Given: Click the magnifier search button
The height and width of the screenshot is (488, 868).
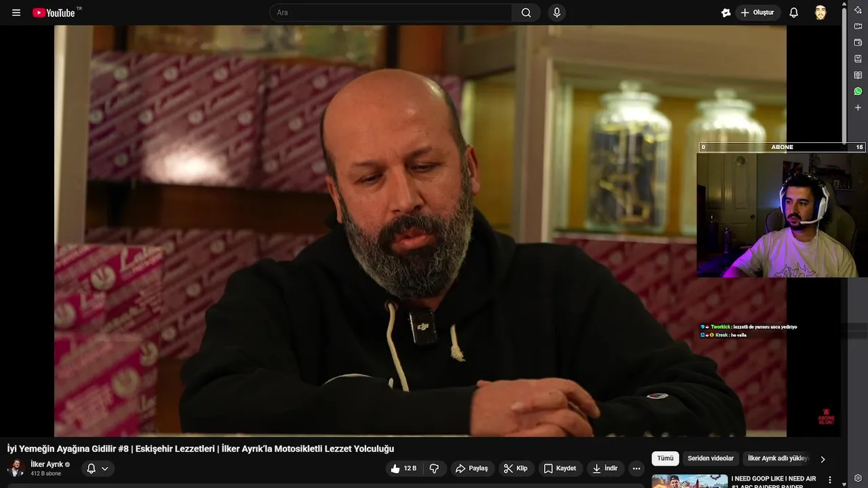Looking at the screenshot, I should (x=526, y=13).
